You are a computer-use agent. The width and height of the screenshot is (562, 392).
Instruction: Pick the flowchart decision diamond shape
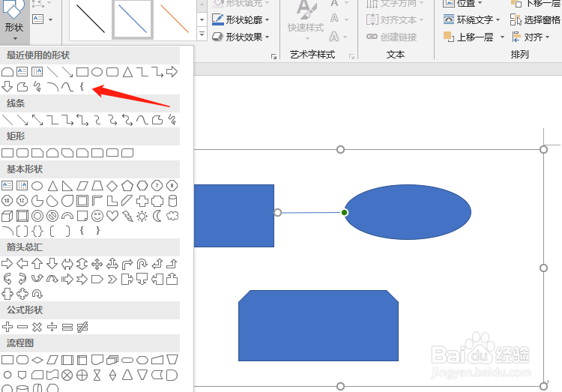point(37,360)
